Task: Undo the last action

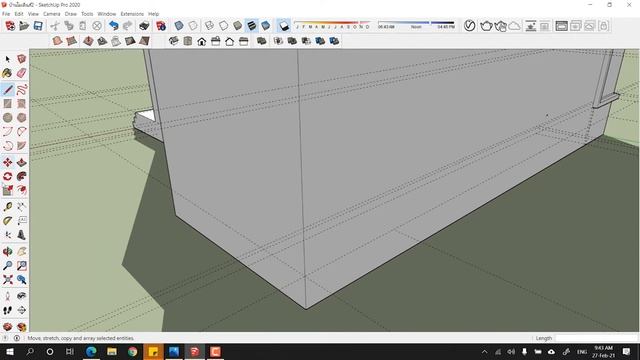Action: coord(114,26)
